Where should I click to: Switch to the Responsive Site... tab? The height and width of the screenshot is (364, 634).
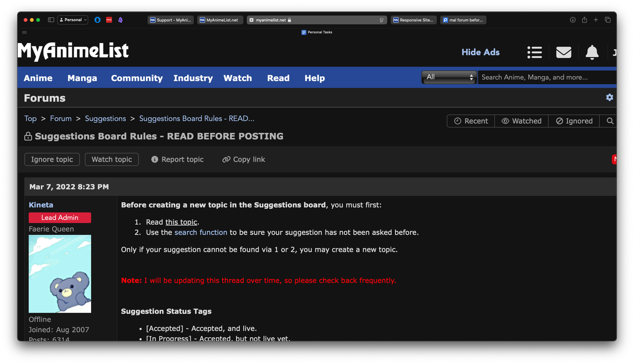[414, 20]
